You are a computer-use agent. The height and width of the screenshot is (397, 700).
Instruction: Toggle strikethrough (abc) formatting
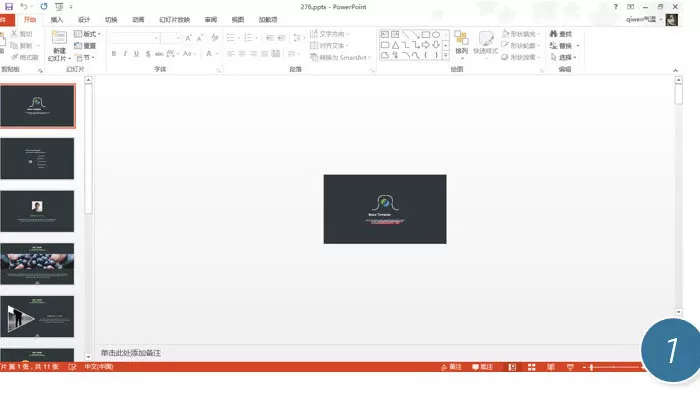point(159,54)
